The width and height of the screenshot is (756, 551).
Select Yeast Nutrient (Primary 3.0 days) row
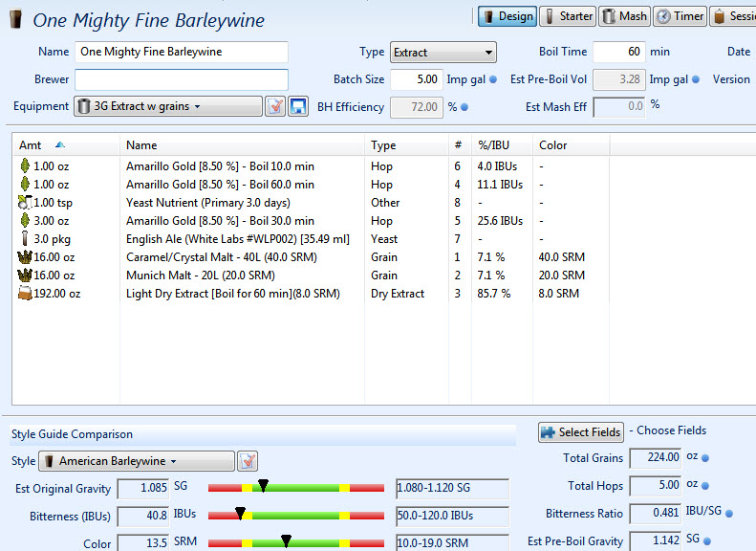click(207, 203)
